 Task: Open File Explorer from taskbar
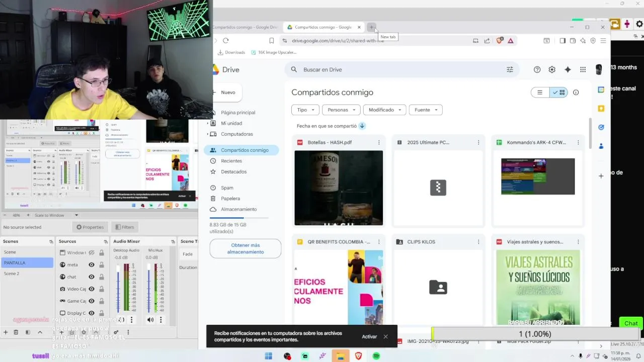[341, 356]
